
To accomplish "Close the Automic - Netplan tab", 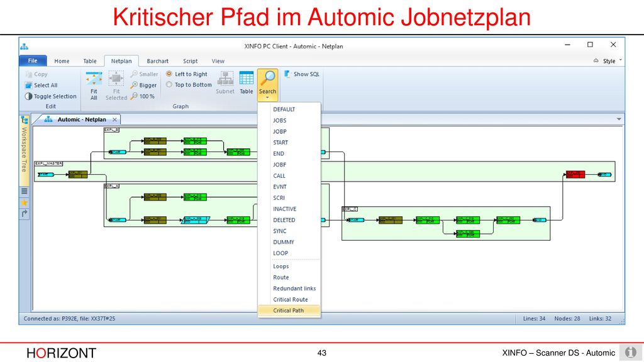I will pos(114,119).
